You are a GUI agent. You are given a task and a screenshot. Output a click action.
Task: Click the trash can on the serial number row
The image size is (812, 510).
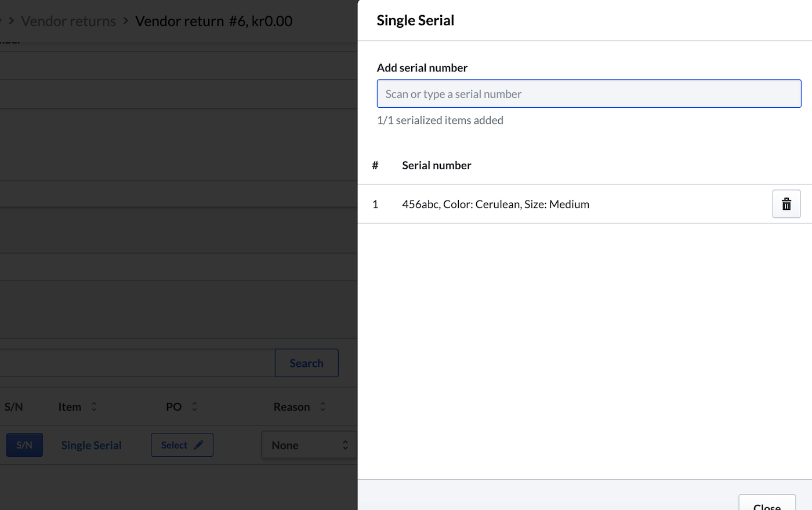[x=786, y=204]
